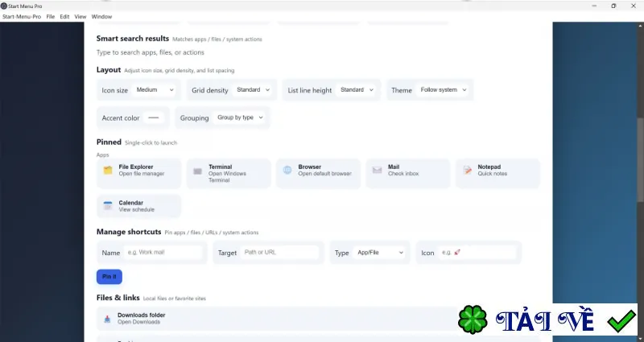Click the Terminal app icon
The height and width of the screenshot is (342, 644).
197,171
